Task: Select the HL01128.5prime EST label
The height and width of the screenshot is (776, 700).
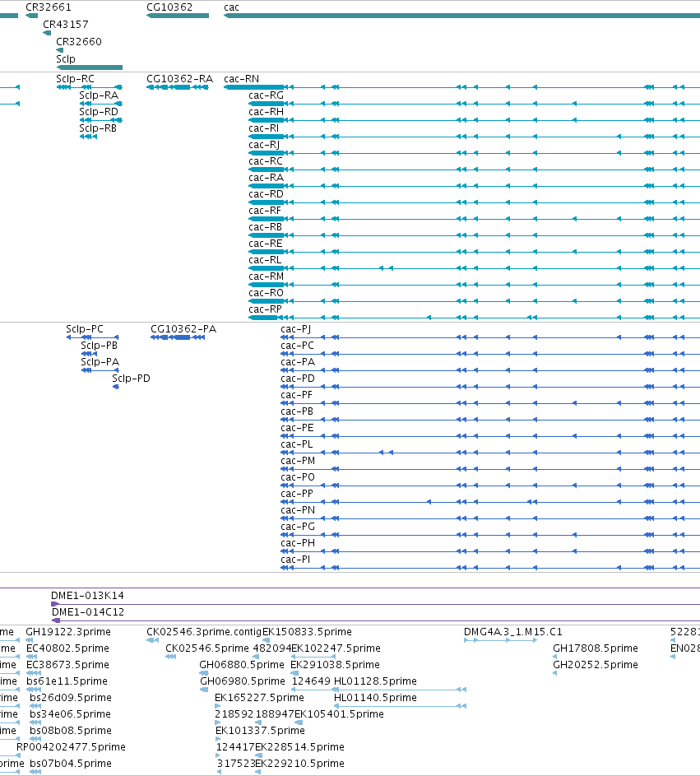Action: [375, 681]
